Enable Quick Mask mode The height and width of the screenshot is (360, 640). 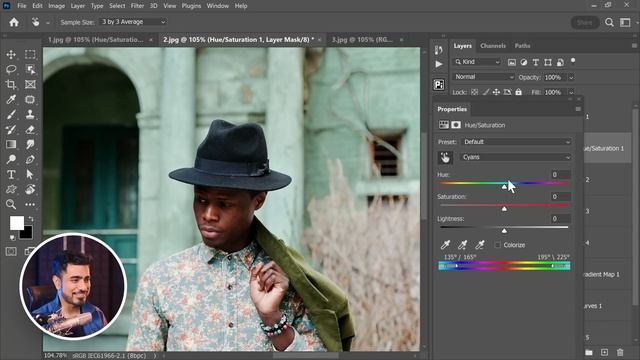tap(11, 251)
